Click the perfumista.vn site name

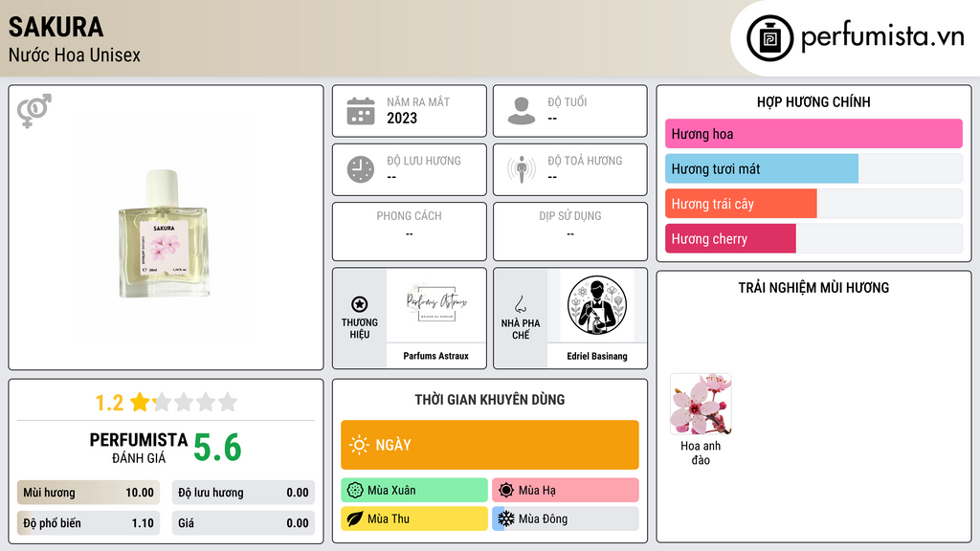tap(882, 37)
